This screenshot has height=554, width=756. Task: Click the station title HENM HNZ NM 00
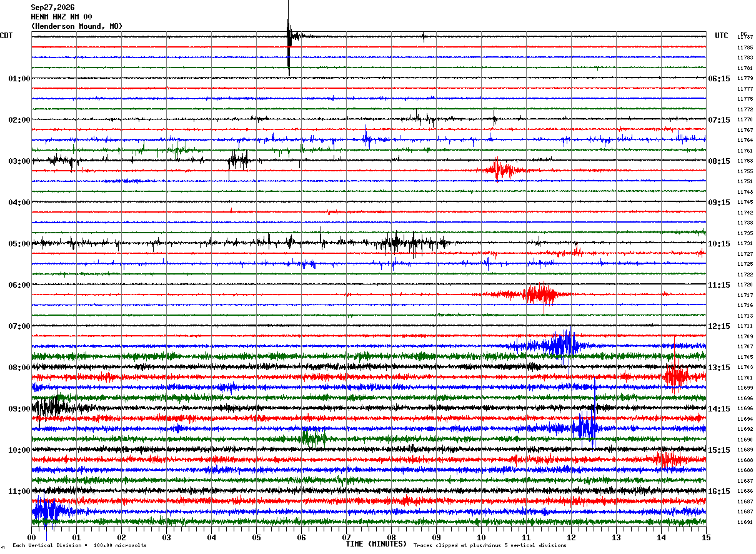click(x=61, y=17)
